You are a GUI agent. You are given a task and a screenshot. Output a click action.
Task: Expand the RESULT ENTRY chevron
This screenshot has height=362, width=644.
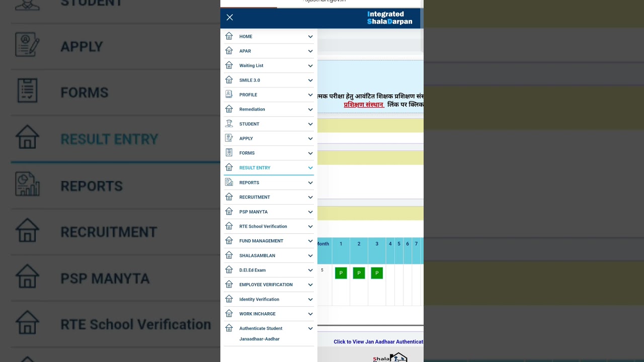point(310,168)
